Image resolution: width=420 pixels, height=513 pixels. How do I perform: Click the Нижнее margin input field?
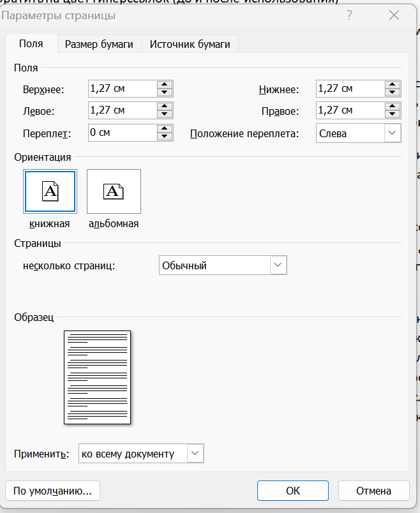click(350, 89)
